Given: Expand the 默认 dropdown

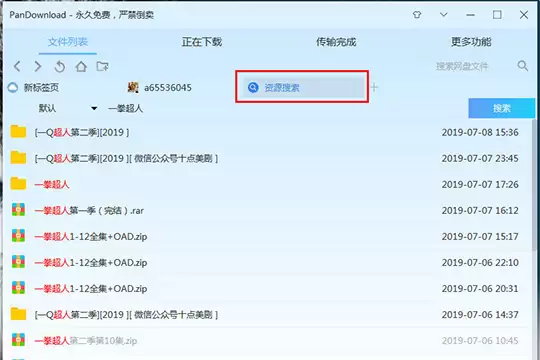Looking at the screenshot, I should point(67,109).
